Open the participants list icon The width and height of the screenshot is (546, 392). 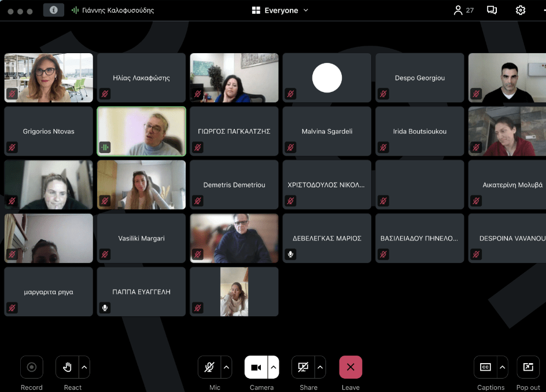point(459,10)
